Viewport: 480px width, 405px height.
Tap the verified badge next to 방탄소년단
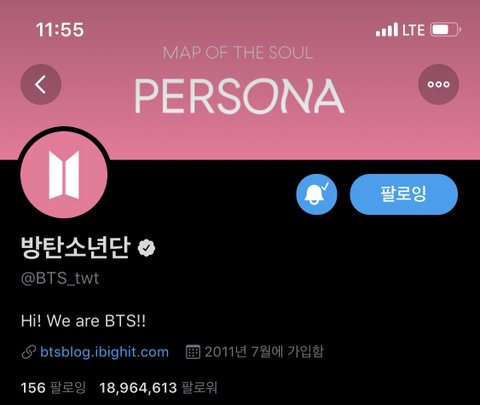(146, 248)
